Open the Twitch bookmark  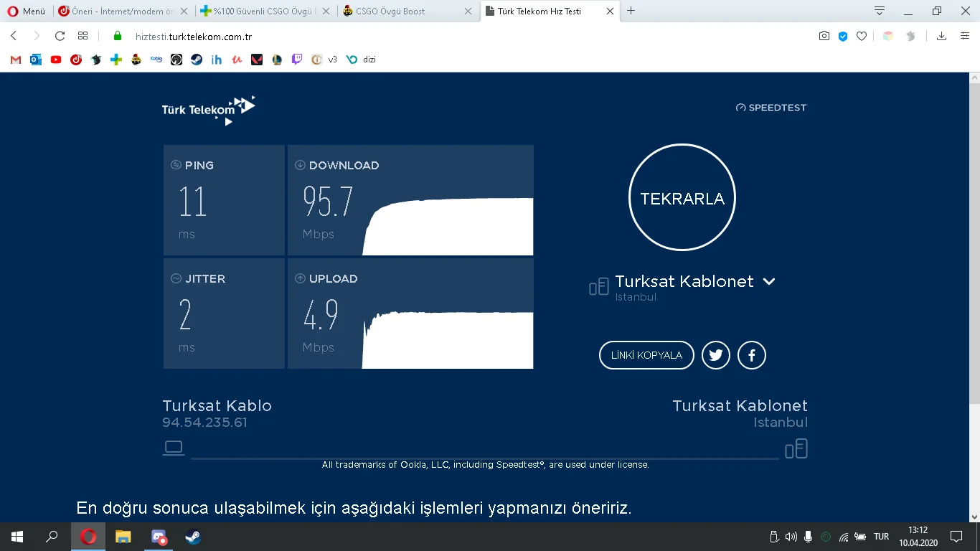(x=296, y=60)
